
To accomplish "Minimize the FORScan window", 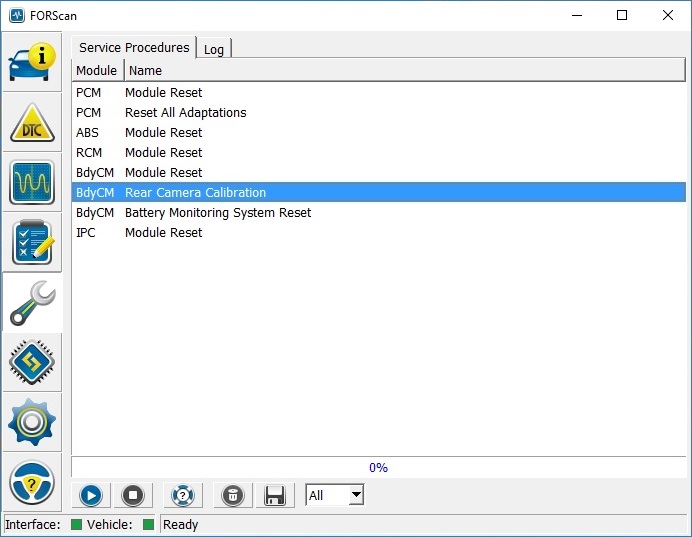I will point(577,15).
